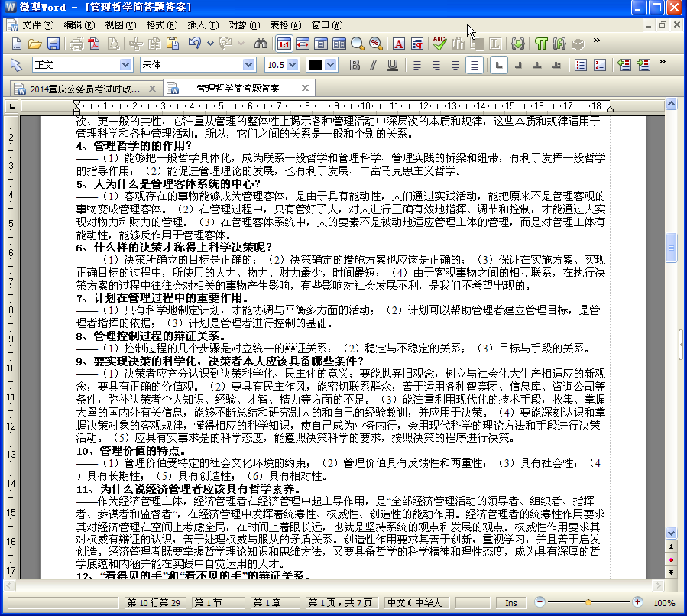Open file using the folder icon
This screenshot has height=616, width=687.
click(x=35, y=44)
